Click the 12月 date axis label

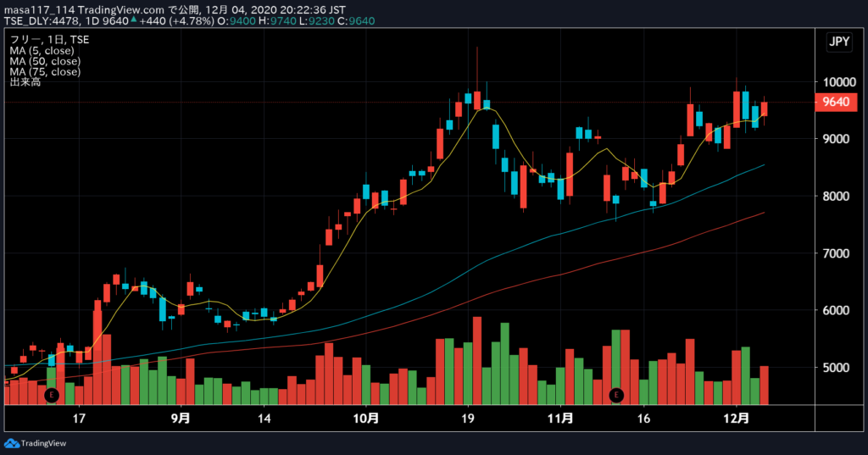tap(737, 418)
